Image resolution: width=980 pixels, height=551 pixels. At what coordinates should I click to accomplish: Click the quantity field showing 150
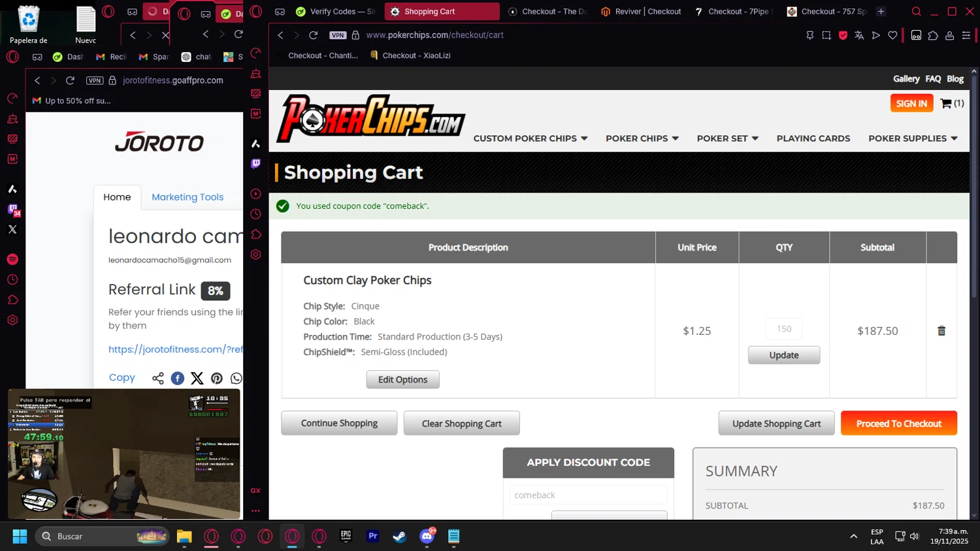click(x=784, y=329)
